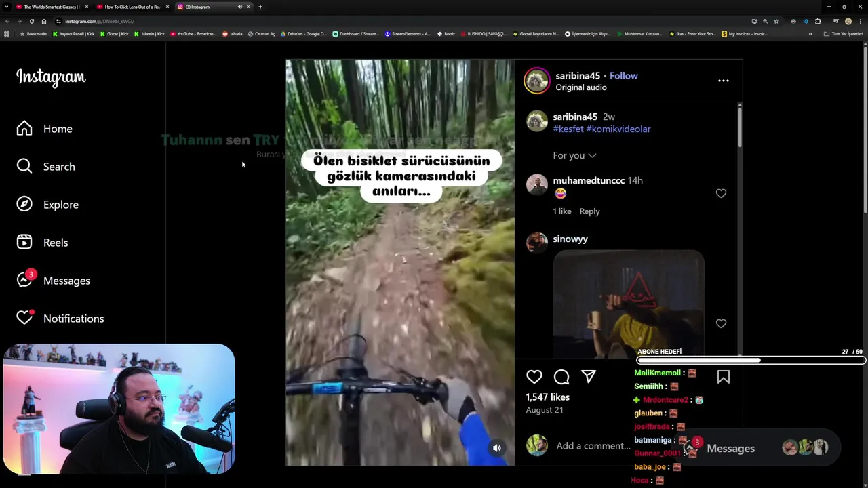Open the tab search dropdown arrow
Screen dimensions: 868x488
[x=7, y=7]
